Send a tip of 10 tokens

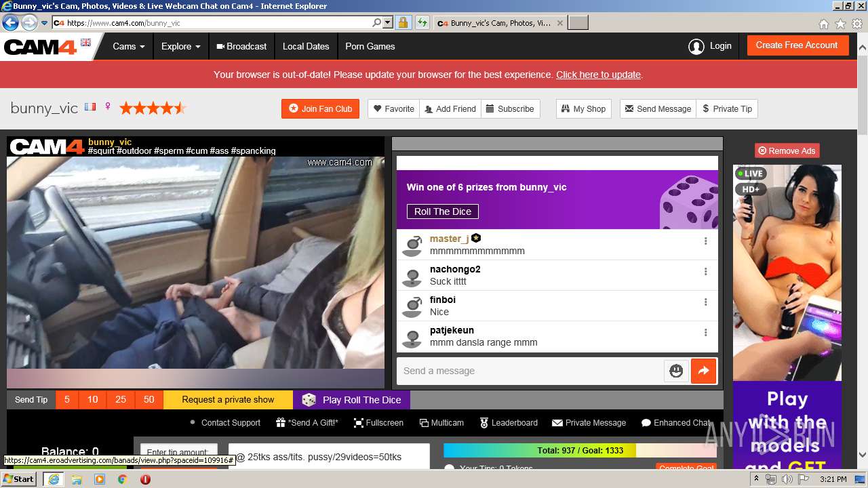click(x=93, y=400)
